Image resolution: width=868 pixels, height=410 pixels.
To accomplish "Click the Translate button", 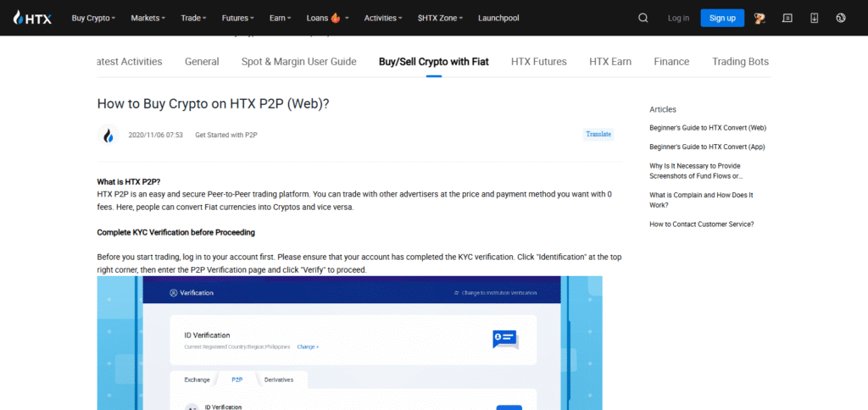I will click(598, 135).
